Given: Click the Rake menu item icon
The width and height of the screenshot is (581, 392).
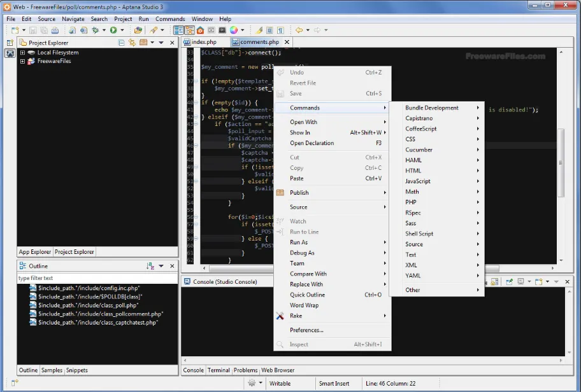Looking at the screenshot, I should pyautogui.click(x=280, y=316).
